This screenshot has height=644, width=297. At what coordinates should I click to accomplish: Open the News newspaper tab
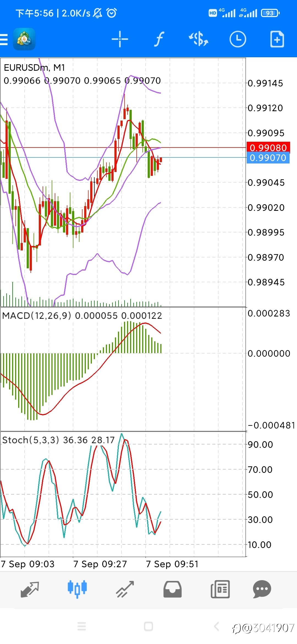(220, 589)
